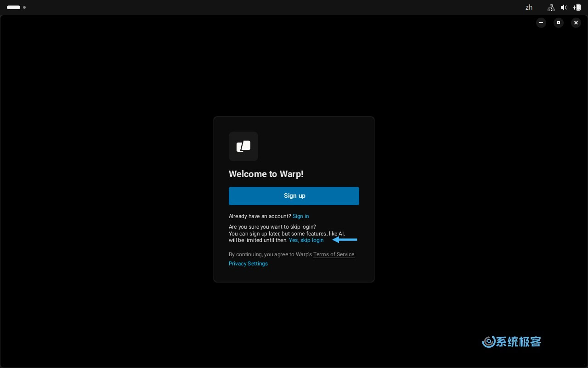Open Privacy Settings link
The image size is (588, 368).
[x=248, y=264]
